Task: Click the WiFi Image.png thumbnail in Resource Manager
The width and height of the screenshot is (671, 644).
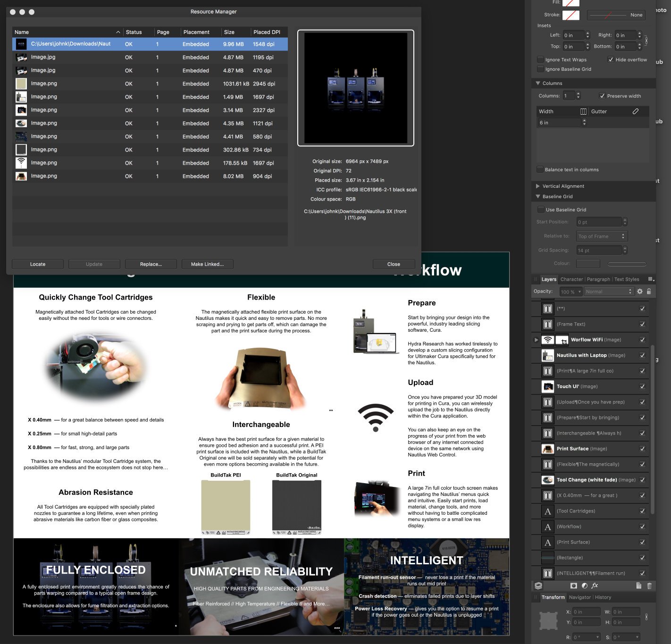Action: pos(21,163)
